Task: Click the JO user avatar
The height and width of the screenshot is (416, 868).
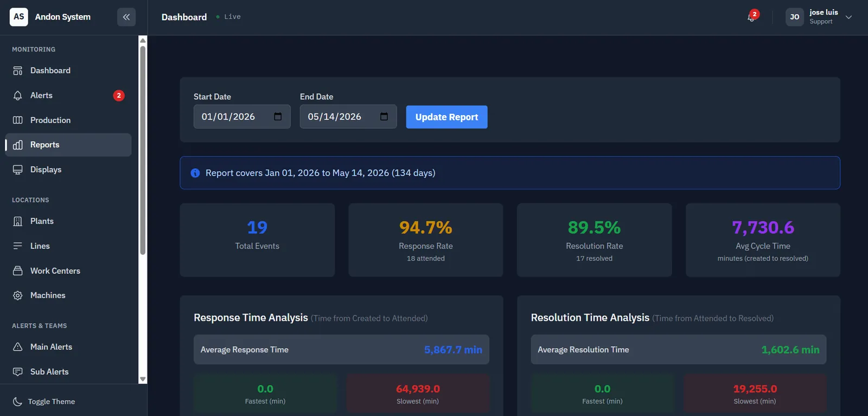Action: click(795, 17)
